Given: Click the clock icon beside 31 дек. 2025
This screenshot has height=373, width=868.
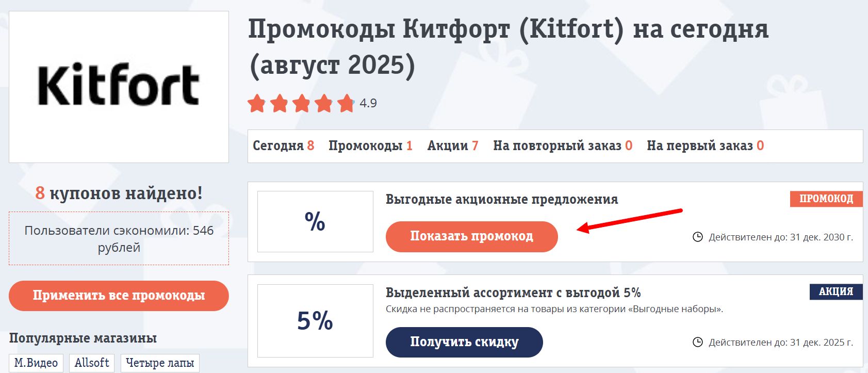Looking at the screenshot, I should [697, 342].
